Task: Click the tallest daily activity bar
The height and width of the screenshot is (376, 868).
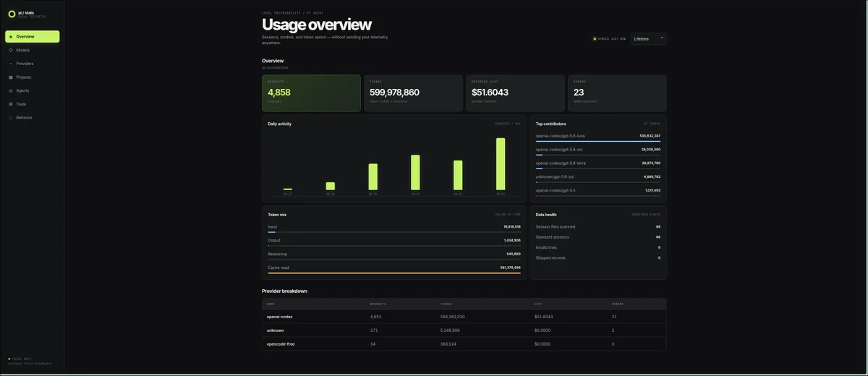Action: (x=501, y=163)
